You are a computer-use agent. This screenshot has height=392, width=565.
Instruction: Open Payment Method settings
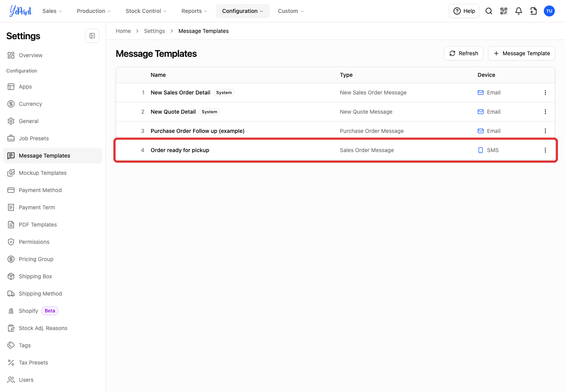click(x=53, y=190)
